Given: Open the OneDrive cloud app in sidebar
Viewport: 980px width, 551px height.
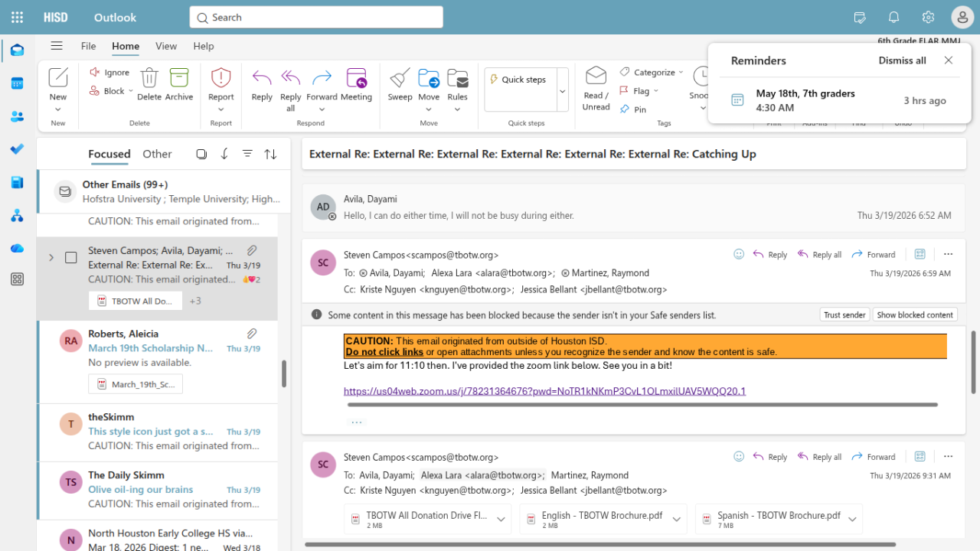Looking at the screenshot, I should [x=17, y=248].
